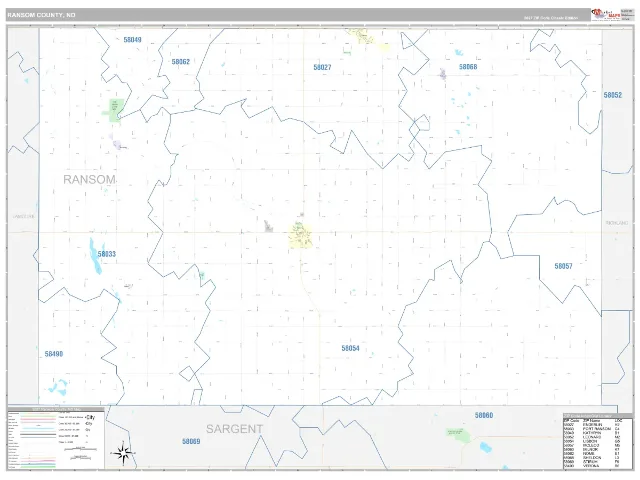640x480 pixels.
Task: Click the RANSOM county name label
Action: point(89,180)
